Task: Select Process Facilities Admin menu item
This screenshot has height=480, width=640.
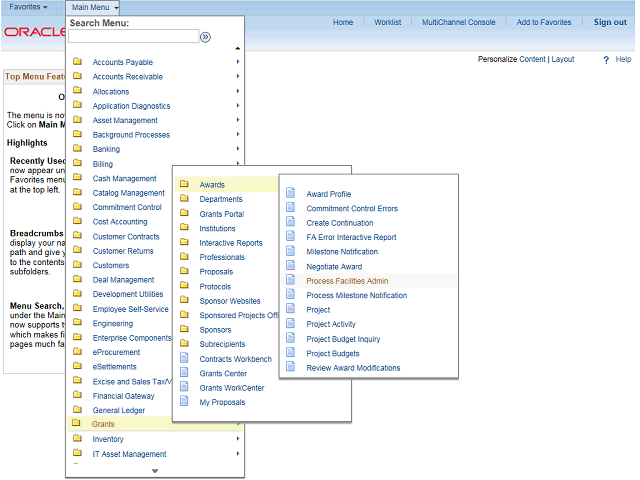Action: (347, 281)
